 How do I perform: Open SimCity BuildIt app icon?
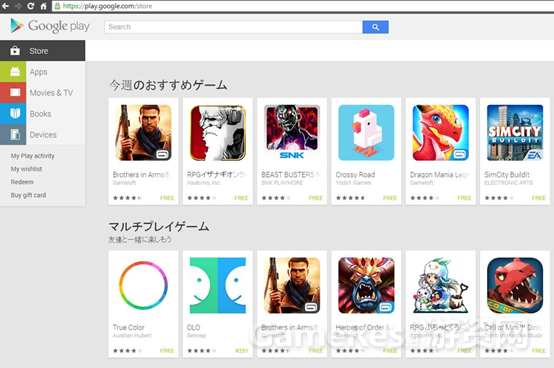pyautogui.click(x=515, y=133)
